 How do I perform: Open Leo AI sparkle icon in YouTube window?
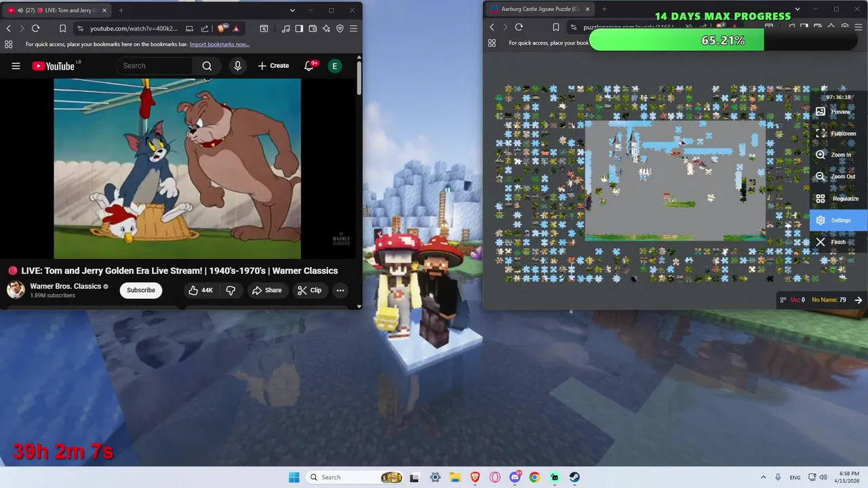[326, 28]
